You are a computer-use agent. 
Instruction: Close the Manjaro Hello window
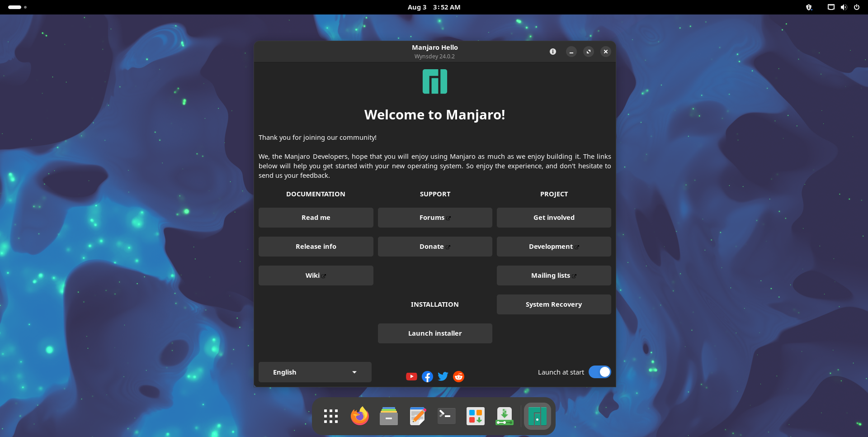[606, 52]
